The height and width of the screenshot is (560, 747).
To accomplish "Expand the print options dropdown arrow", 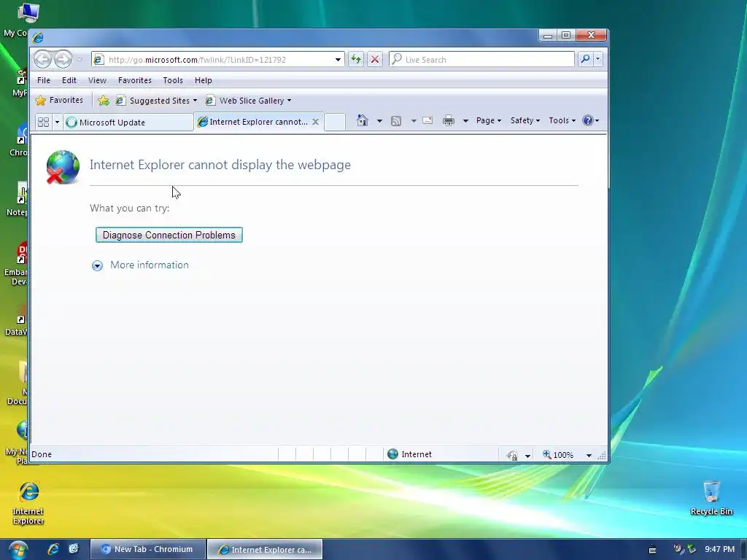I will [x=465, y=121].
